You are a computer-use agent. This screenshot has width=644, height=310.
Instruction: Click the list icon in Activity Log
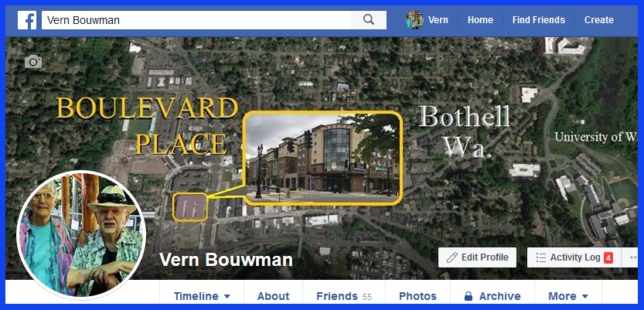[541, 257]
